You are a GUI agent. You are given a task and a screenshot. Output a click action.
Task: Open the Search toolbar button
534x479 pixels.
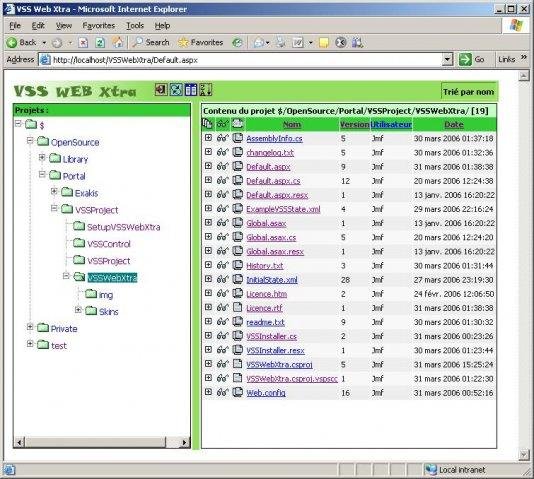tap(151, 42)
